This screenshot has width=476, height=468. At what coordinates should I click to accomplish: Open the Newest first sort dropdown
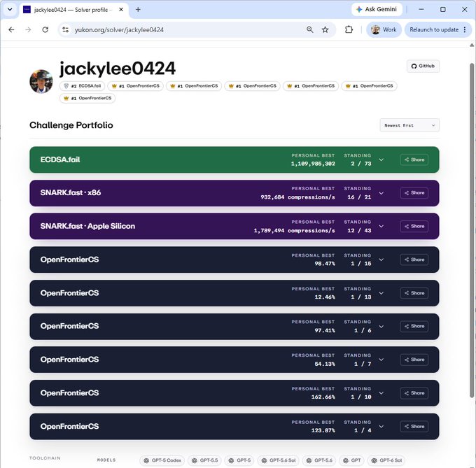(x=409, y=125)
